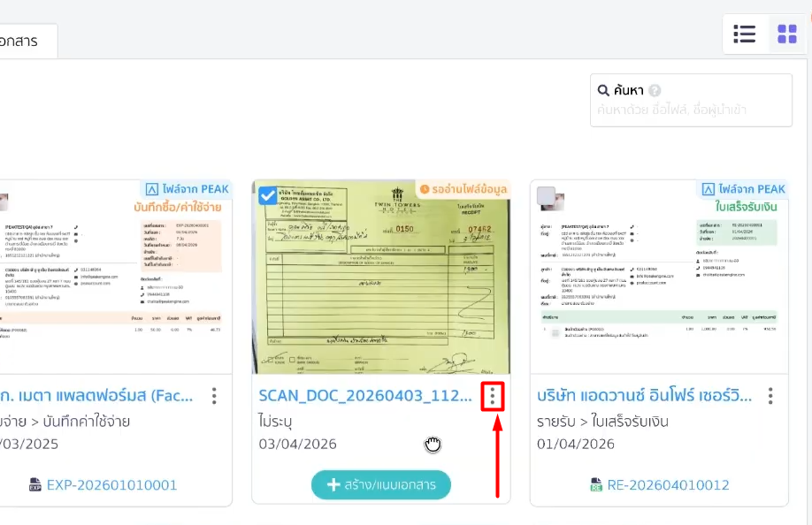Open SCAN_DOC_20260403_112... file title
The height and width of the screenshot is (525, 812).
(365, 396)
